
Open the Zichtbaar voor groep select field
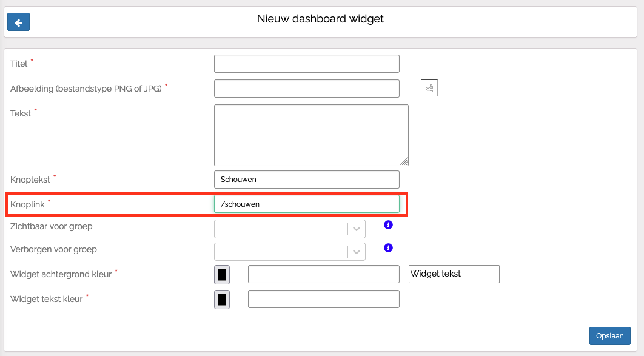tap(281, 229)
